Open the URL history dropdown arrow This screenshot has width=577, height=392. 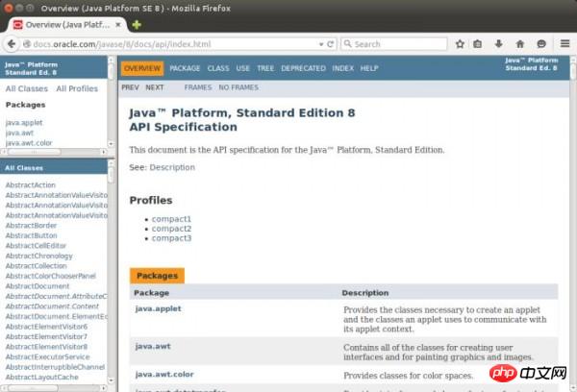click(x=321, y=44)
